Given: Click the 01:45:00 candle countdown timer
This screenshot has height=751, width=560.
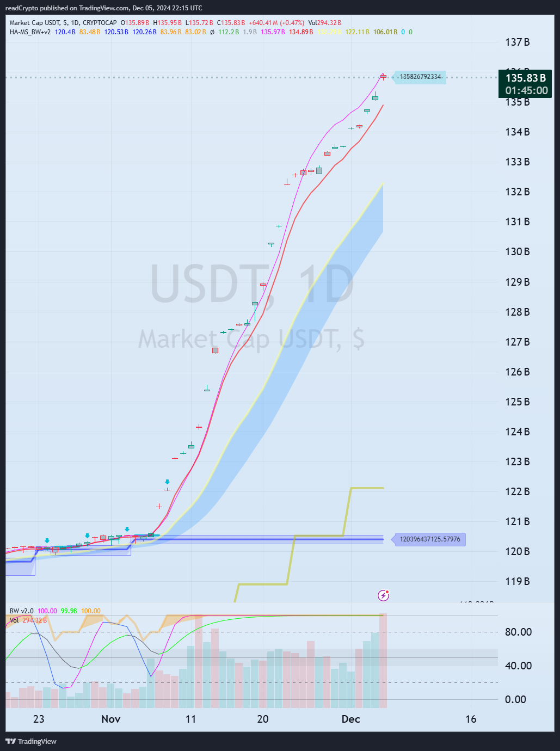Looking at the screenshot, I should pyautogui.click(x=525, y=91).
